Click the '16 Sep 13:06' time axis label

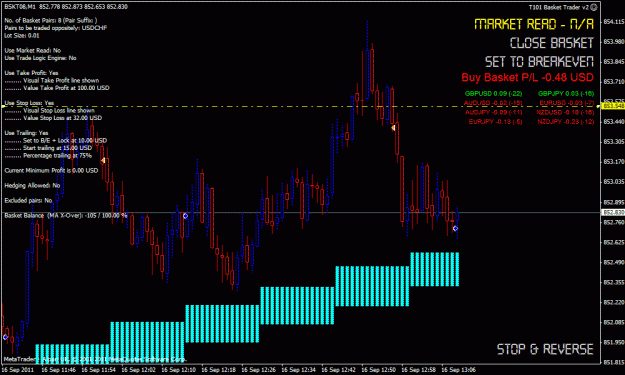pyautogui.click(x=458, y=370)
